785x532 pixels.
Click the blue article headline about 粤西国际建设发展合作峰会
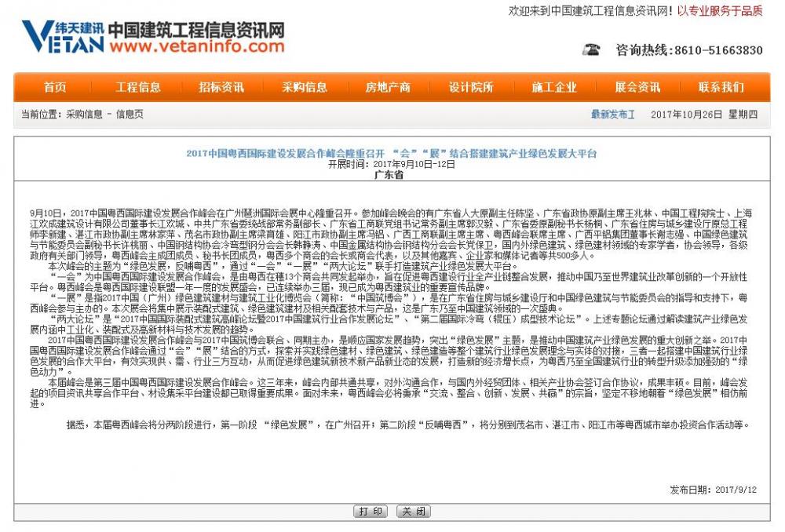[x=391, y=153]
